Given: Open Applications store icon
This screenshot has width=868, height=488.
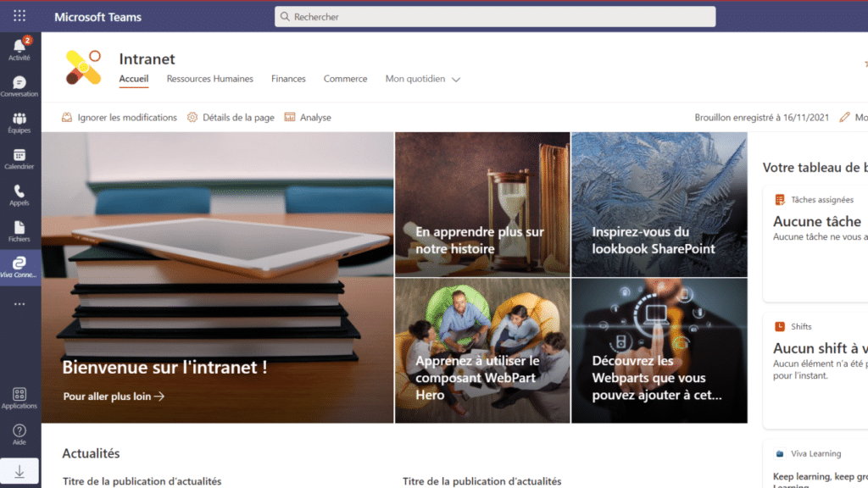Looking at the screenshot, I should [x=19, y=398].
